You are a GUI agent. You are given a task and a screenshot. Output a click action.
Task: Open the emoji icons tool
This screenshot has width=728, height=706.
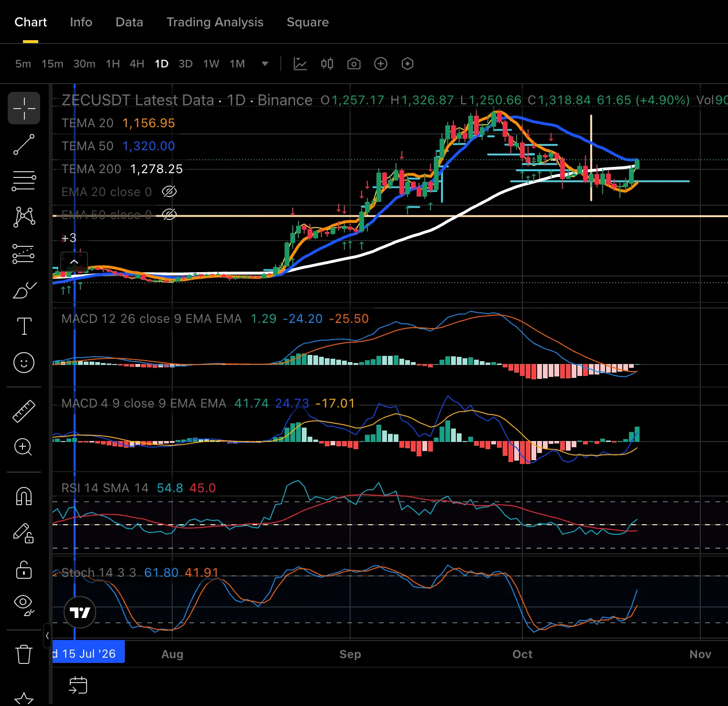click(24, 363)
